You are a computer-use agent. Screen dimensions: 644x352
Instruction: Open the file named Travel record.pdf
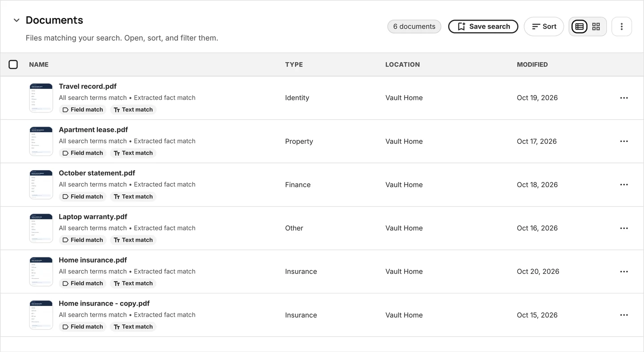coord(88,86)
